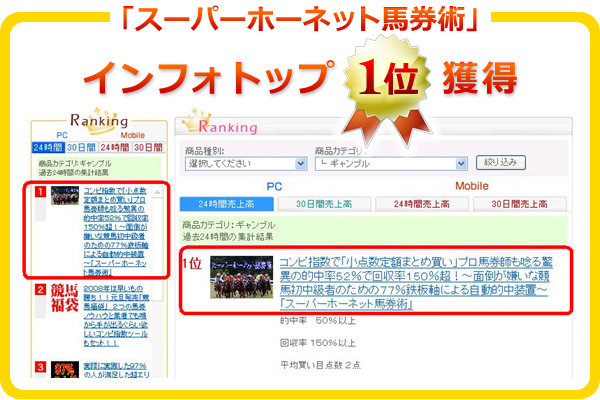The height and width of the screenshot is (400, 600).
Task: Click the red number 3 rank badge
Action: 40,367
